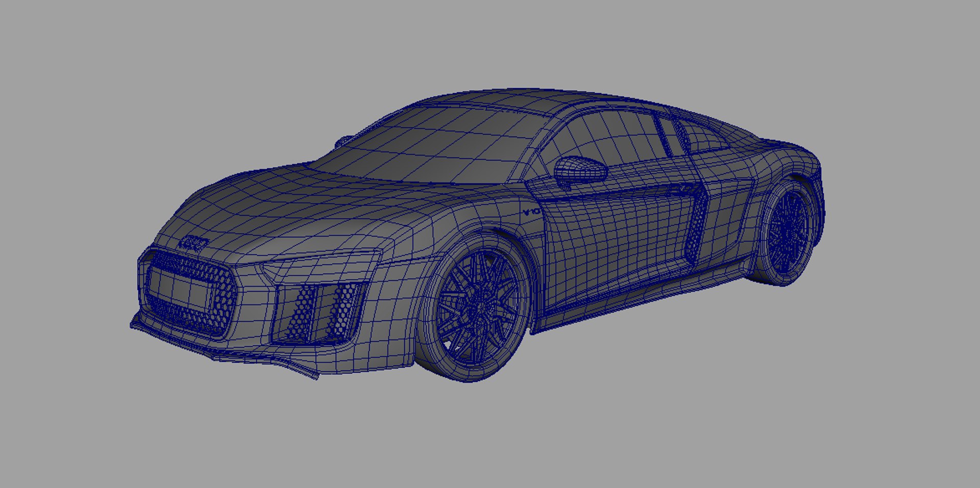Viewport: 980px width, 488px height.
Task: Select the roof panel of the car
Action: click(x=516, y=101)
